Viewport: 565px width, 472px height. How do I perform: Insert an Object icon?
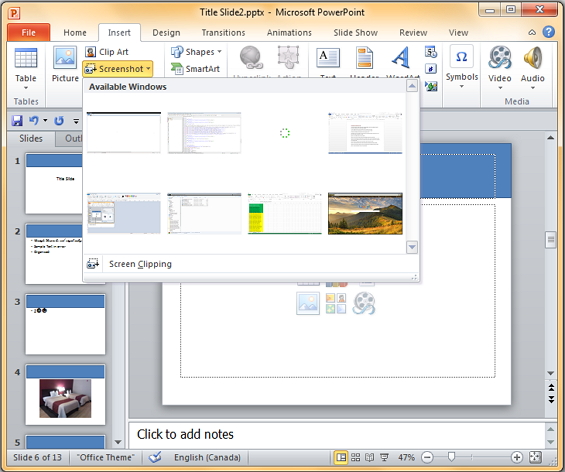[x=431, y=86]
